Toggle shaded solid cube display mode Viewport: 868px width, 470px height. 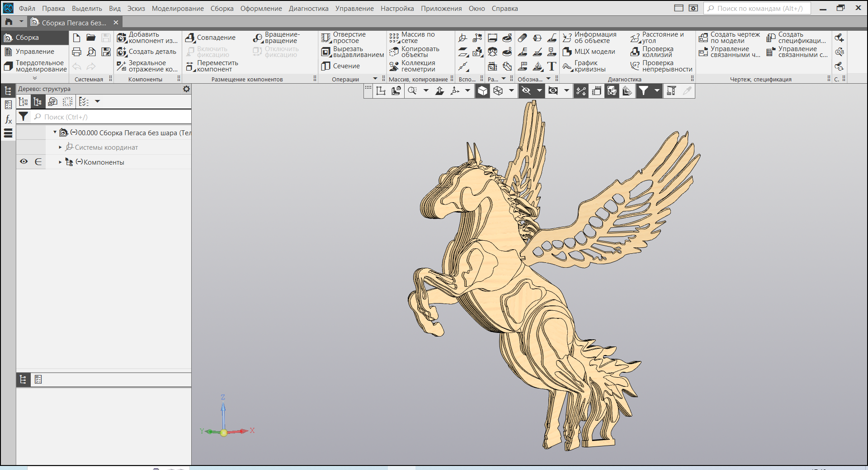coord(482,91)
